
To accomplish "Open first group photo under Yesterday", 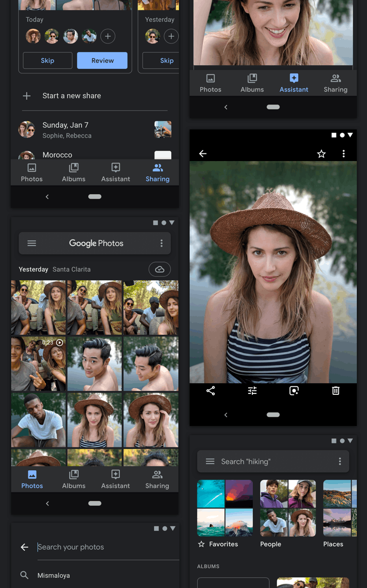I will [38, 307].
